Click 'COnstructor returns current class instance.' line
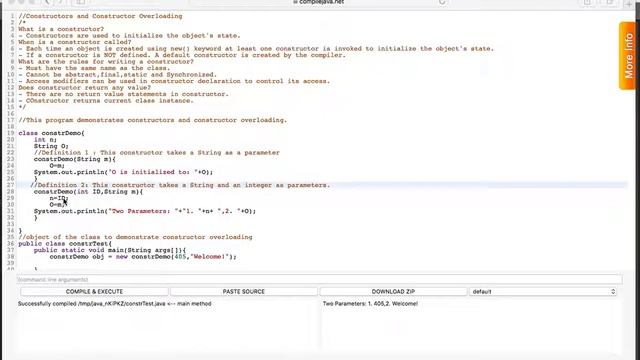Screen dimensions: 640x360 point(106,101)
